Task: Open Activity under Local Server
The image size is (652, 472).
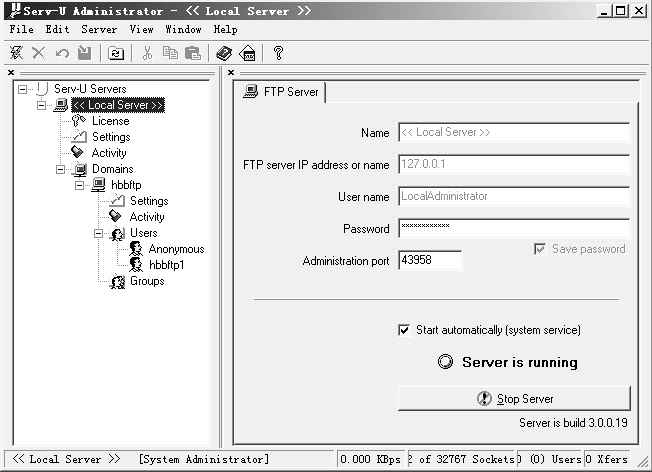Action: tap(109, 153)
